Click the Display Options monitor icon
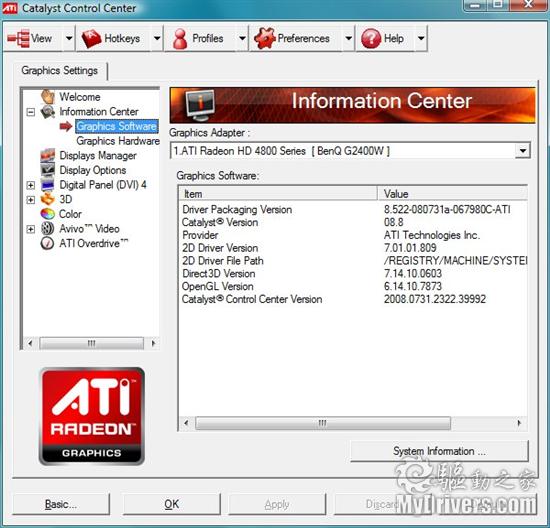550x528 pixels. [x=48, y=170]
